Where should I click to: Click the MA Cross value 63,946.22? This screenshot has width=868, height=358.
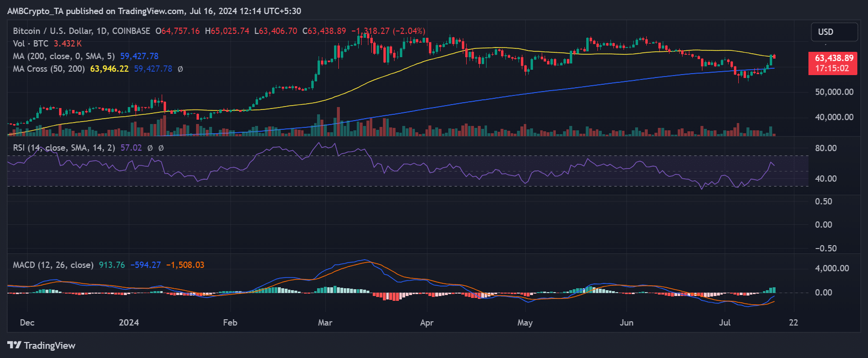(109, 69)
